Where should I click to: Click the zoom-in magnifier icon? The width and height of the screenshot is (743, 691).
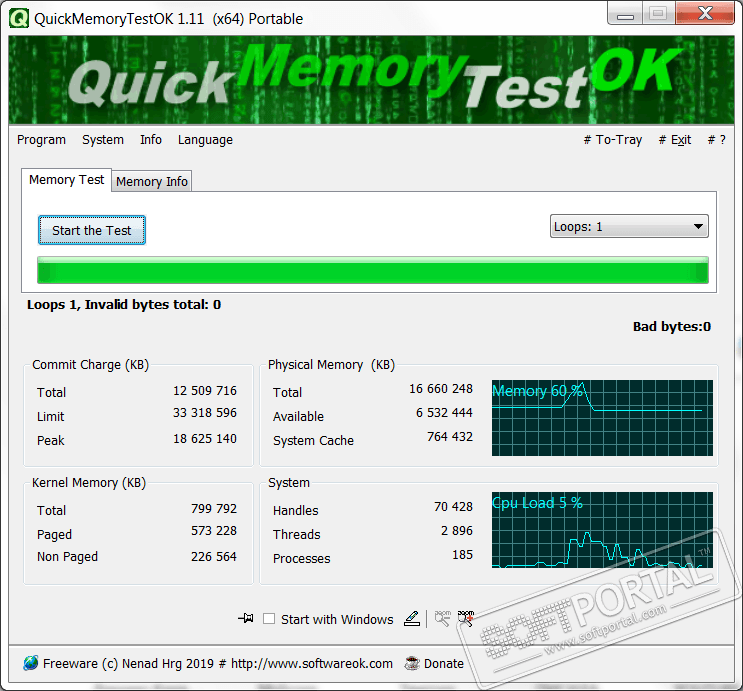point(466,618)
